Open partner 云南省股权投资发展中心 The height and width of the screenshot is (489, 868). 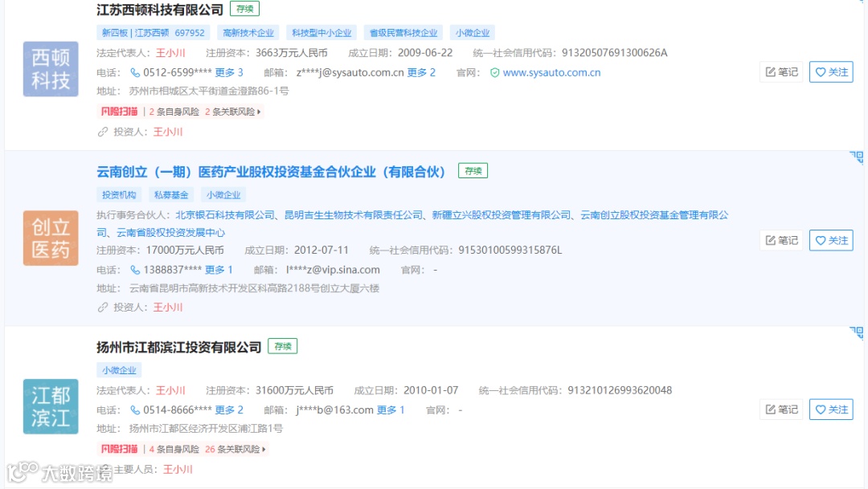tap(170, 232)
